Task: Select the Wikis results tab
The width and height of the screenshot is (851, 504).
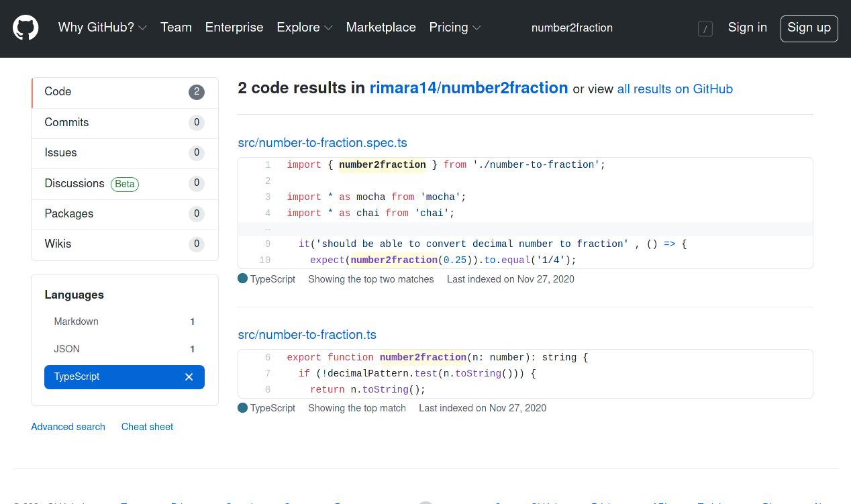Action: (125, 244)
